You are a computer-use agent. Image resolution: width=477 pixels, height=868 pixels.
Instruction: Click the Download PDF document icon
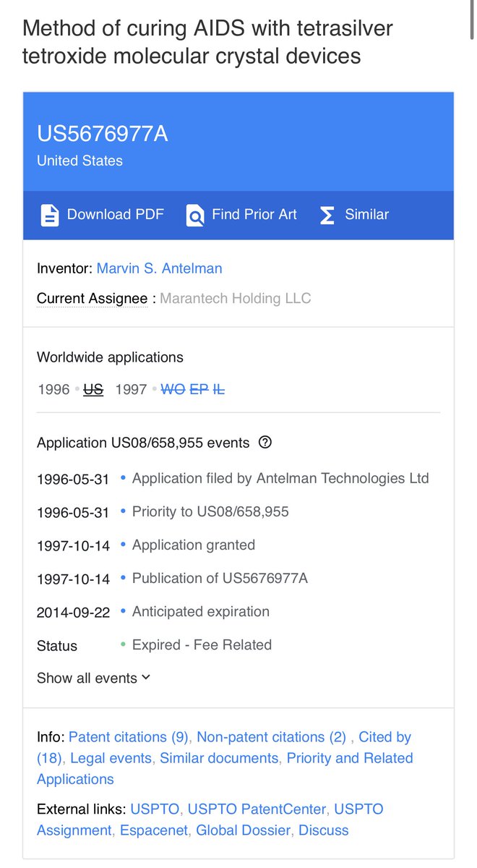[49, 215]
